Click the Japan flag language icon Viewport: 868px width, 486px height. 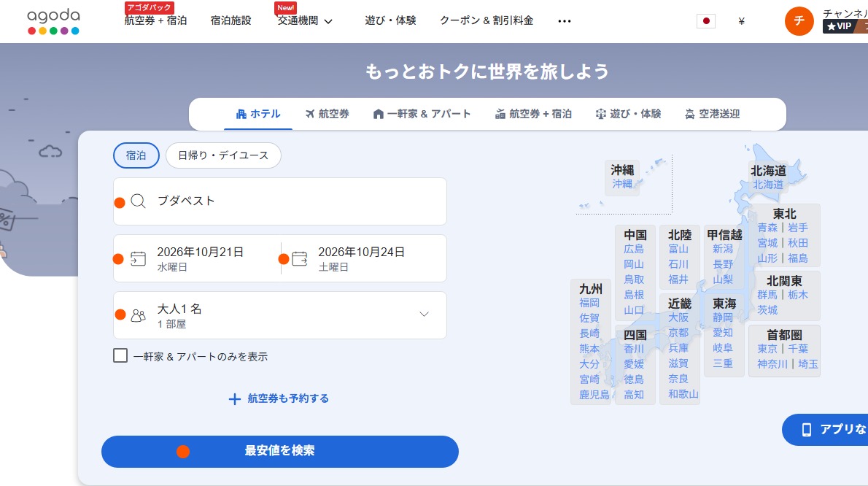click(x=706, y=21)
